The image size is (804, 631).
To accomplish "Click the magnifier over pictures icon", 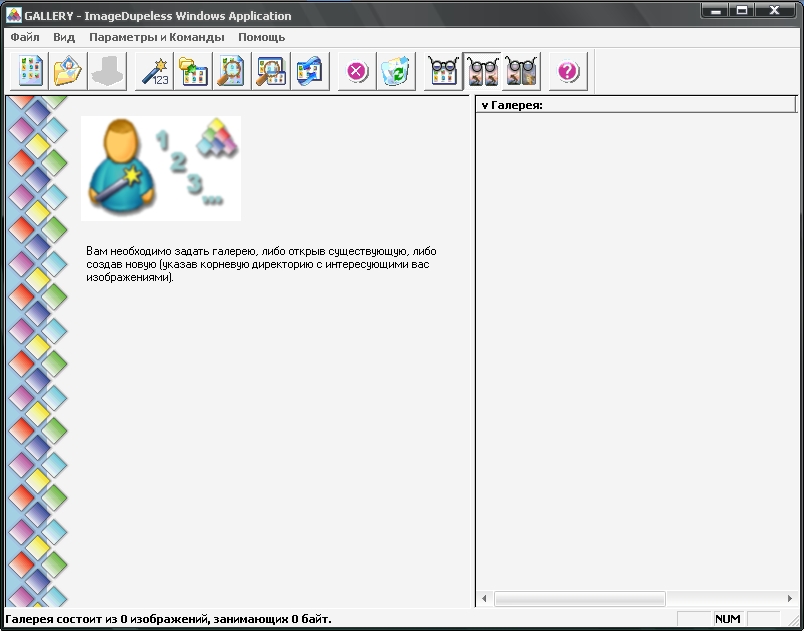I will click(x=270, y=72).
